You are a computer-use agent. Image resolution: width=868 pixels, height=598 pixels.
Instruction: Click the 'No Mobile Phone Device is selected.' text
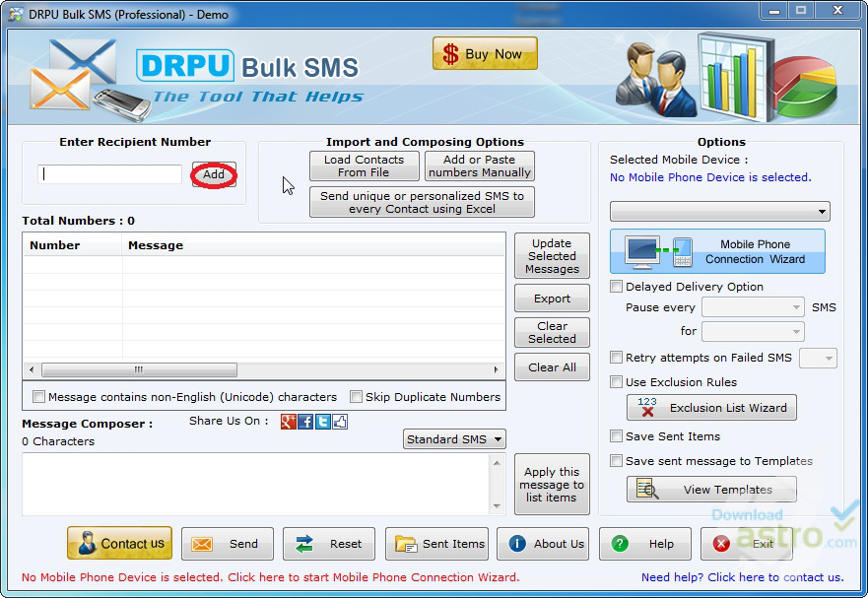click(x=710, y=177)
